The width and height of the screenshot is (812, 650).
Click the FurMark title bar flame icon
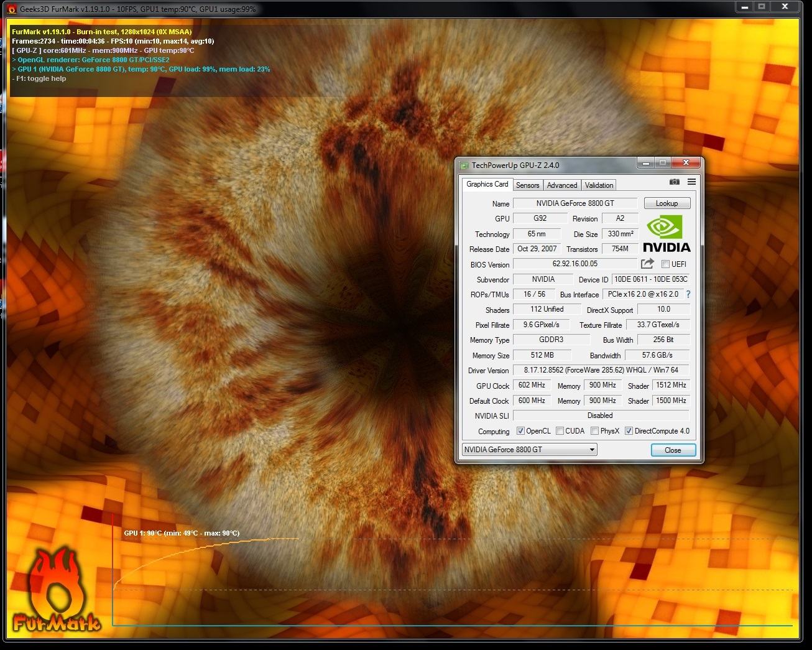click(x=11, y=9)
